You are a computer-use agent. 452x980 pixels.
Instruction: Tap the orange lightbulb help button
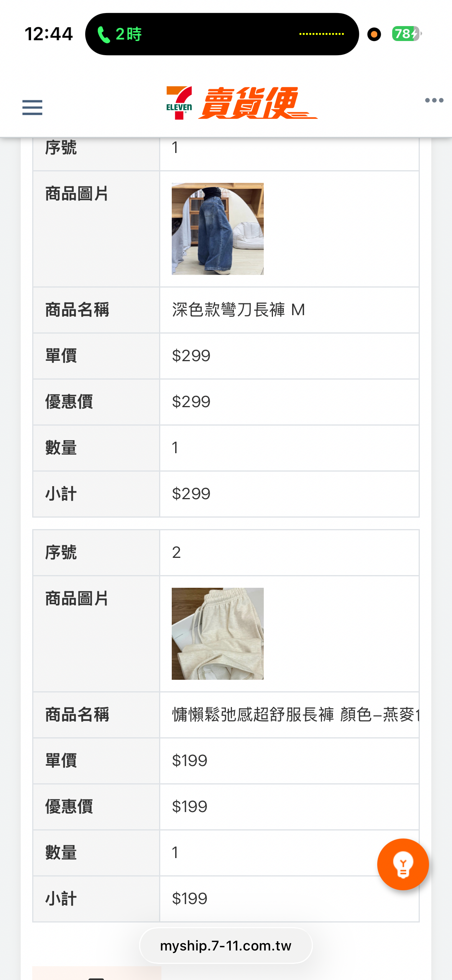point(403,864)
